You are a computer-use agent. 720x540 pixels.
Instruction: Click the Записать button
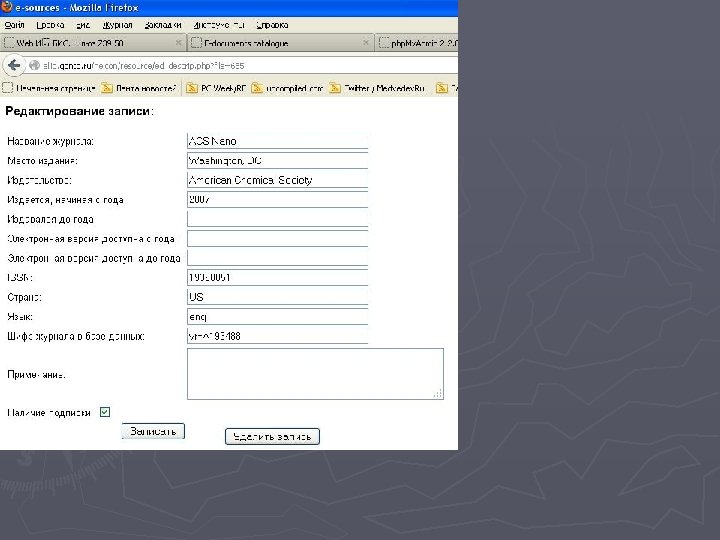pos(153,431)
